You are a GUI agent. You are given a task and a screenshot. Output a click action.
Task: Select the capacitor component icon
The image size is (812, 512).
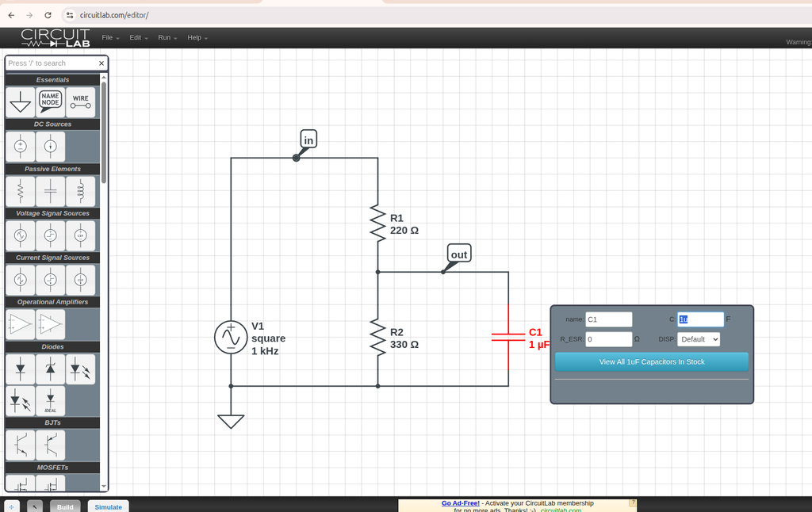50,191
